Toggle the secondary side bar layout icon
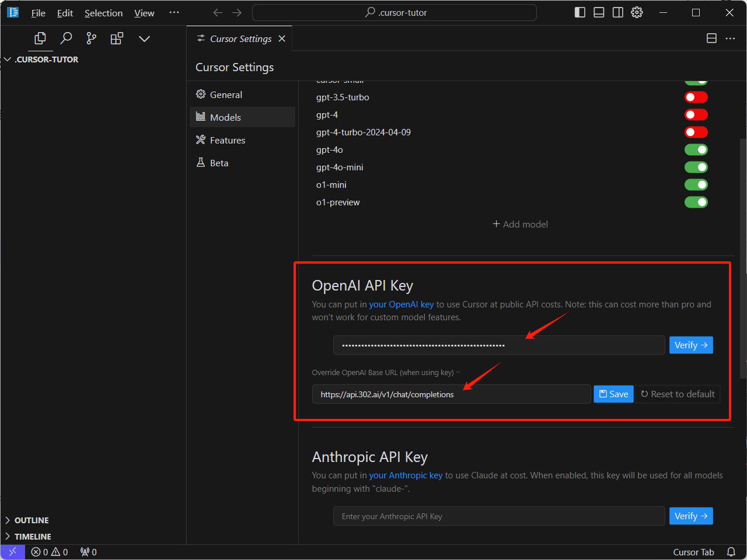 [x=617, y=12]
